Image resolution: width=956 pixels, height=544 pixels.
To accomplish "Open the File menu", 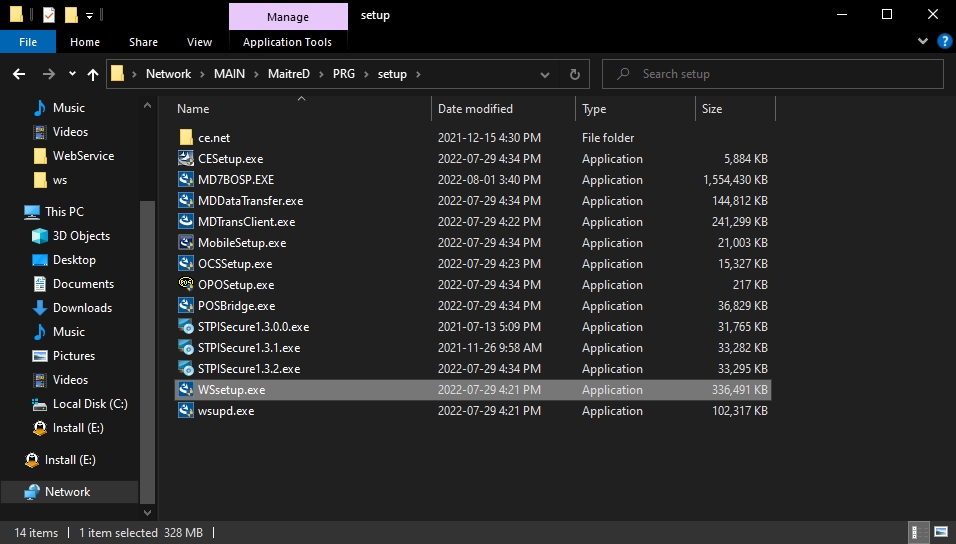I will click(x=28, y=42).
